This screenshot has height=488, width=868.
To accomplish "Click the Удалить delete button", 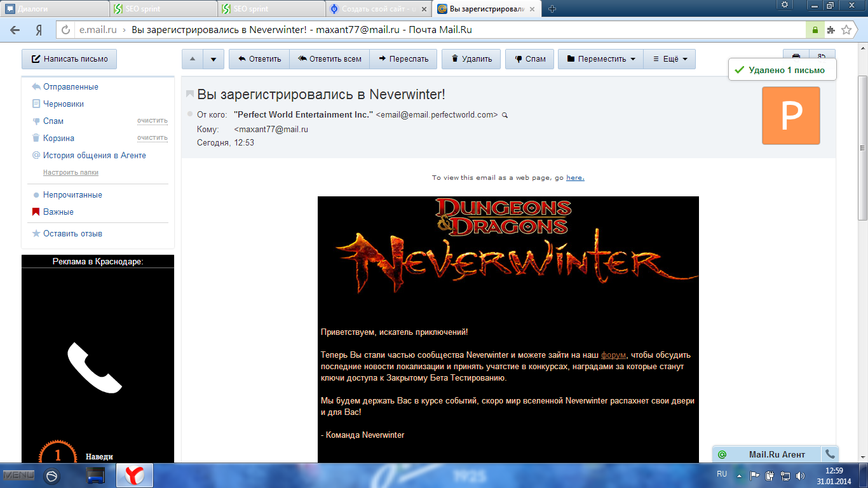I will (x=471, y=59).
